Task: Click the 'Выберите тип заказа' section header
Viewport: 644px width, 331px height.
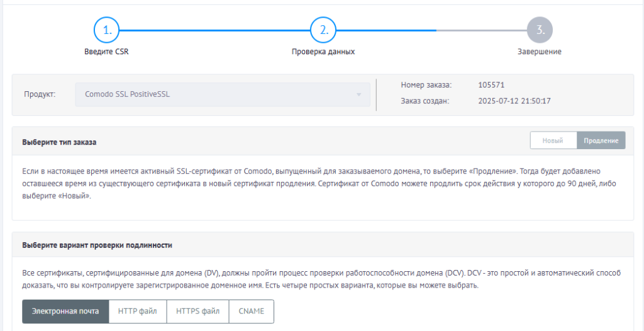Action: point(59,142)
